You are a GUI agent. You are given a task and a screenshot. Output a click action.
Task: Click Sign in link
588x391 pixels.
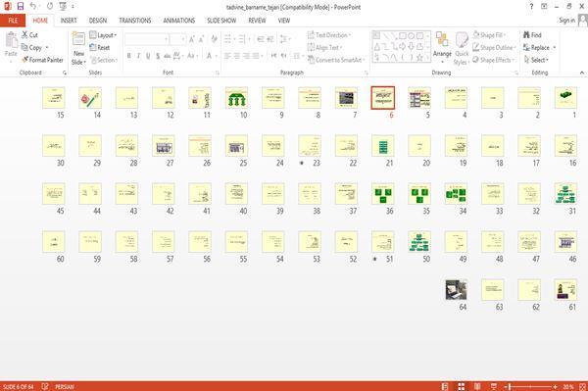pos(566,21)
